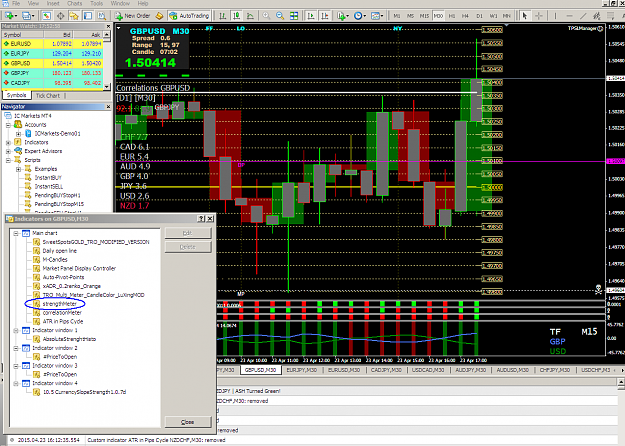Select the M1 timeframe
Screen dimensions: 625x446
pos(397,16)
